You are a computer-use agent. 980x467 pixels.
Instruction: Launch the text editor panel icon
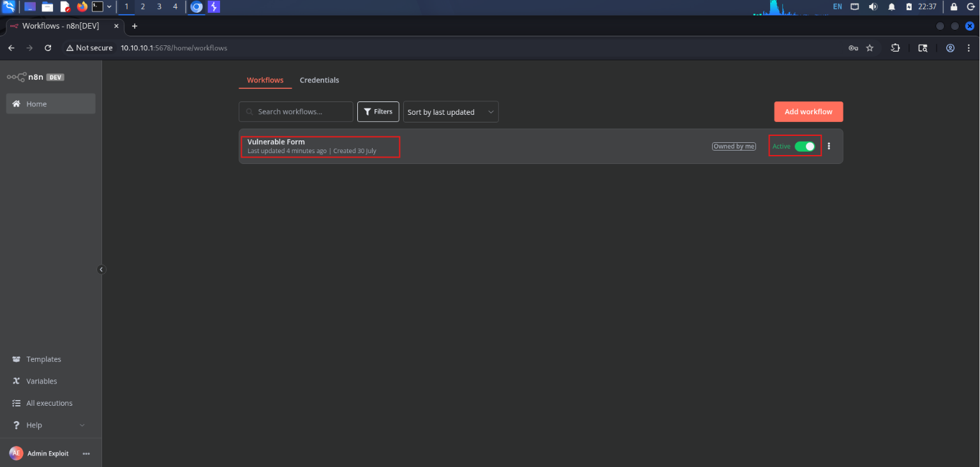pos(65,7)
